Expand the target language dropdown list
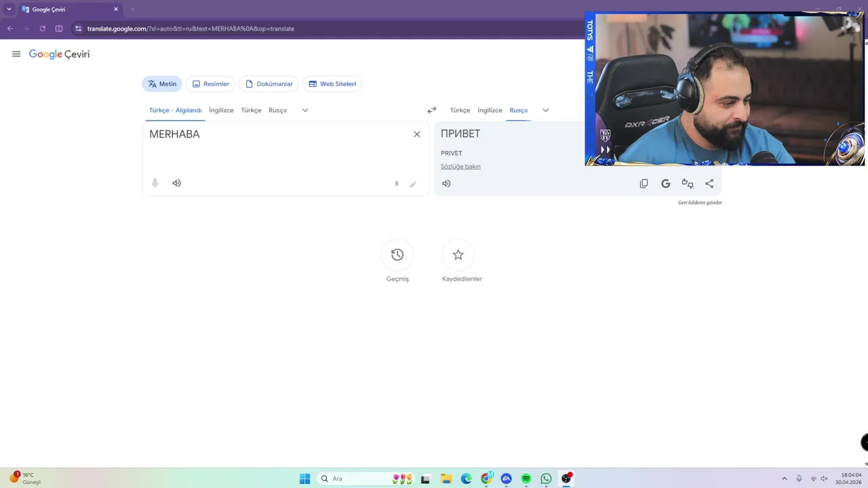Screen dimensions: 868x488 pos(545,110)
